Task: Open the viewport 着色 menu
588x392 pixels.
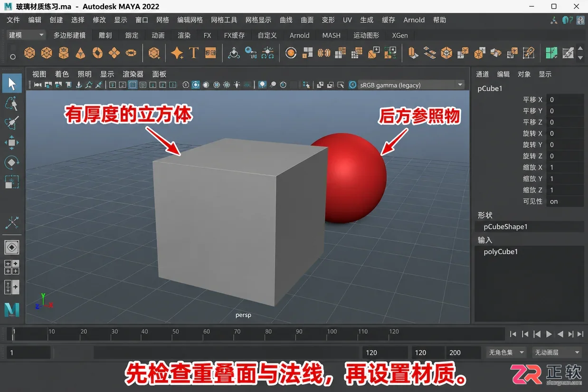Action: (x=62, y=74)
